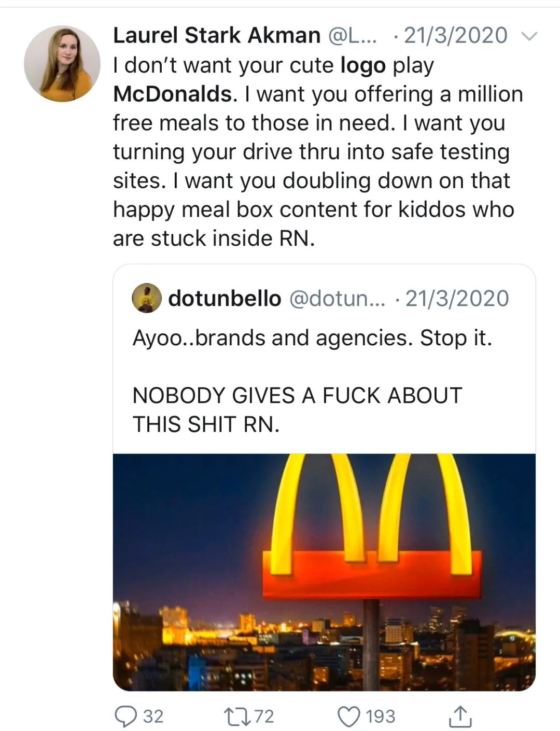Image resolution: width=560 pixels, height=731 pixels.
Task: View the 193 likes count
Action: click(381, 716)
